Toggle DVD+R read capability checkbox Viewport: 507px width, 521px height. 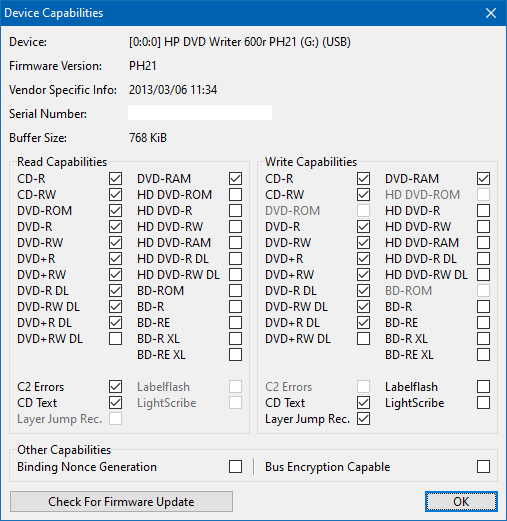point(115,258)
